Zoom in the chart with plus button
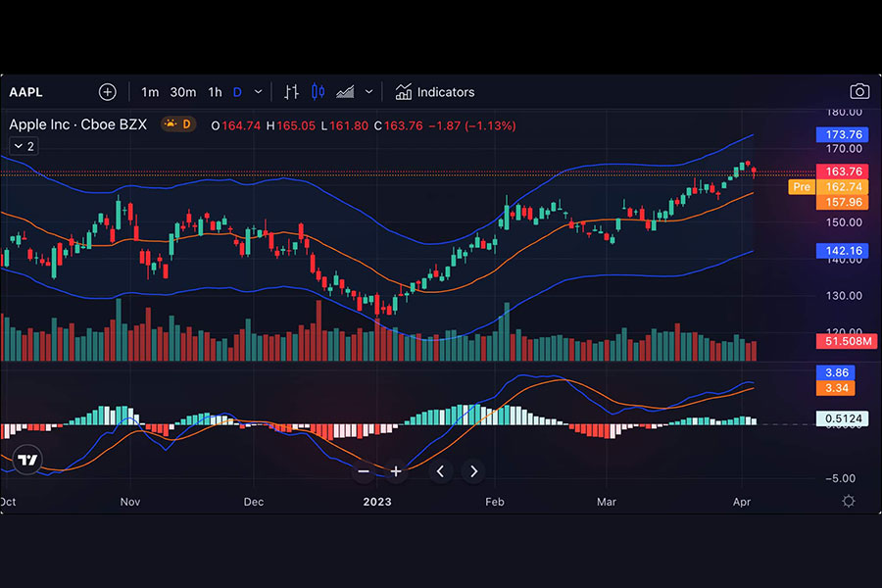The width and height of the screenshot is (882, 588). pos(396,471)
